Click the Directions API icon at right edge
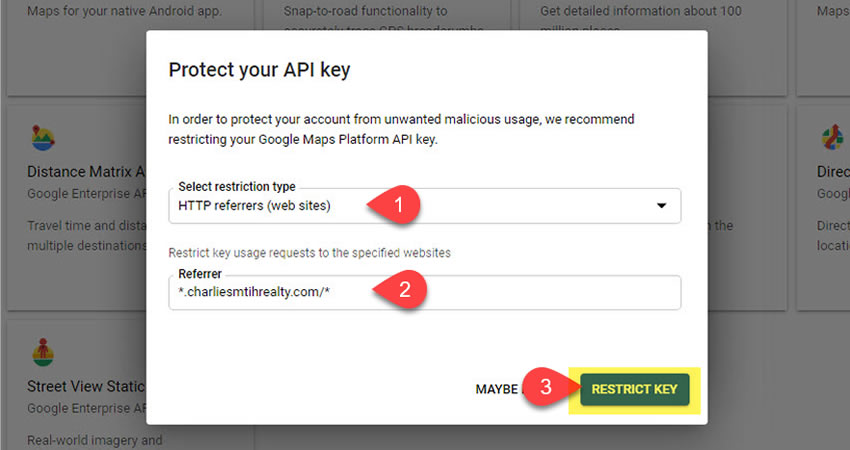Image resolution: width=850 pixels, height=450 pixels. (x=831, y=138)
